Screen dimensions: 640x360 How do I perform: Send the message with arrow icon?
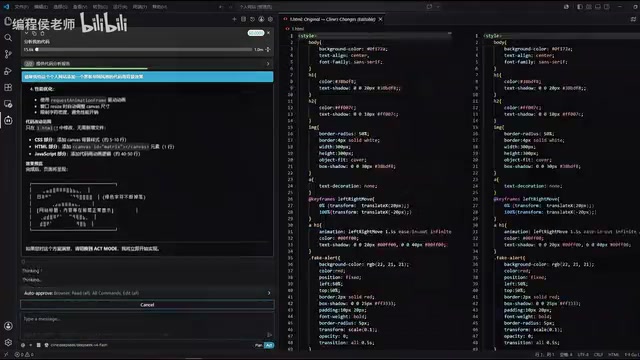pos(269,335)
